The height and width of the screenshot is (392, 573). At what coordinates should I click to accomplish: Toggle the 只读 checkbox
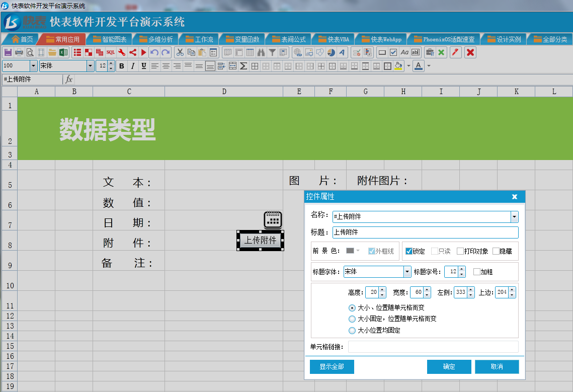coord(434,251)
